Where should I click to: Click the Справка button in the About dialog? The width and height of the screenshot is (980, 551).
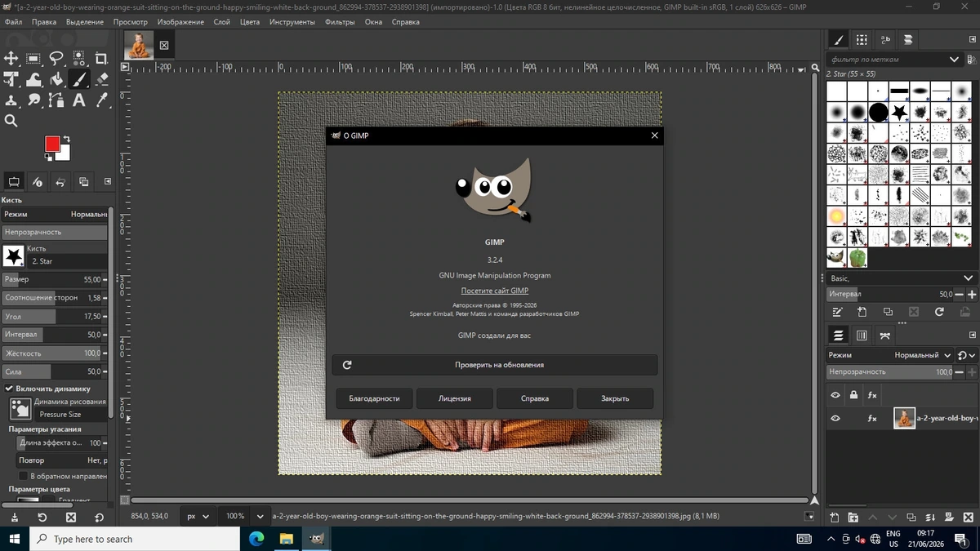click(535, 398)
